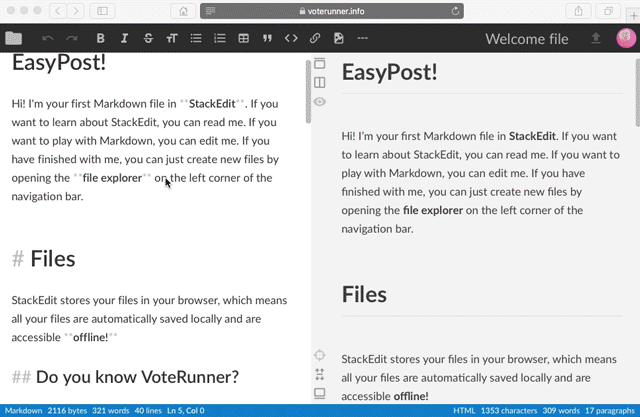Open the Safari share menu
The width and height of the screenshot is (640, 417).
(578, 11)
